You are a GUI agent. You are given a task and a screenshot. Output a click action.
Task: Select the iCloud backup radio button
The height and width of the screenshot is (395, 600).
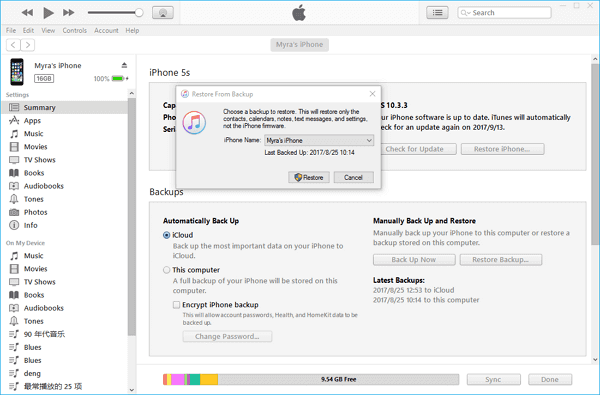166,235
